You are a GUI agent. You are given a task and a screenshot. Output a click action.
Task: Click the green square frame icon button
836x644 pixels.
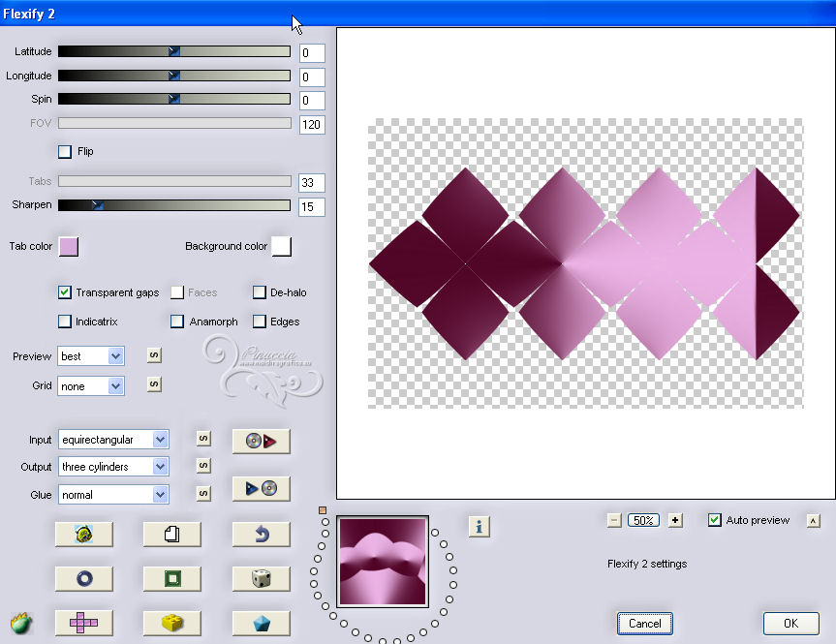coord(172,578)
